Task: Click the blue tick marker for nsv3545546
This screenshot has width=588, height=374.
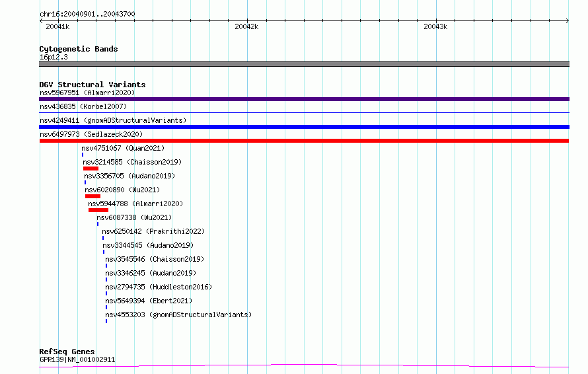Action: (x=106, y=266)
